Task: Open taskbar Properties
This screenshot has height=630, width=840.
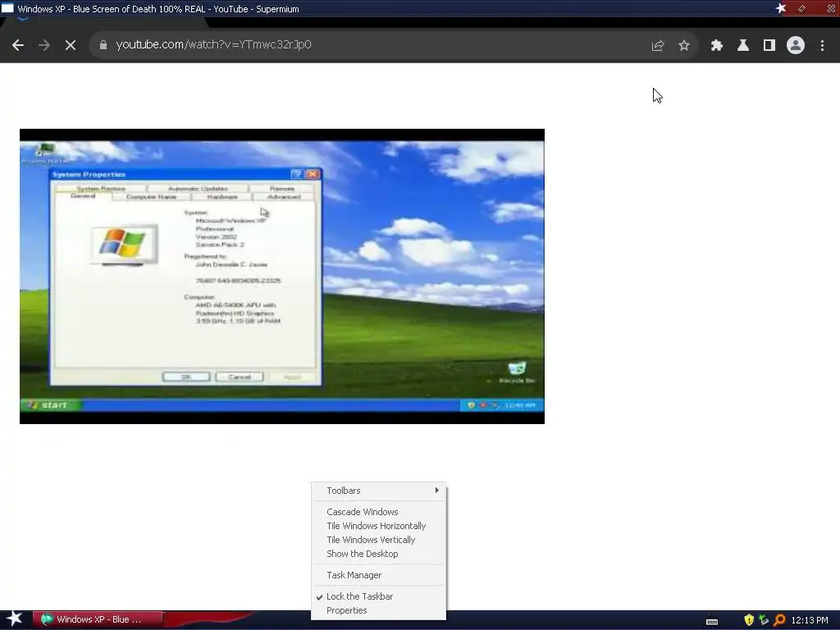Action: [x=379, y=610]
